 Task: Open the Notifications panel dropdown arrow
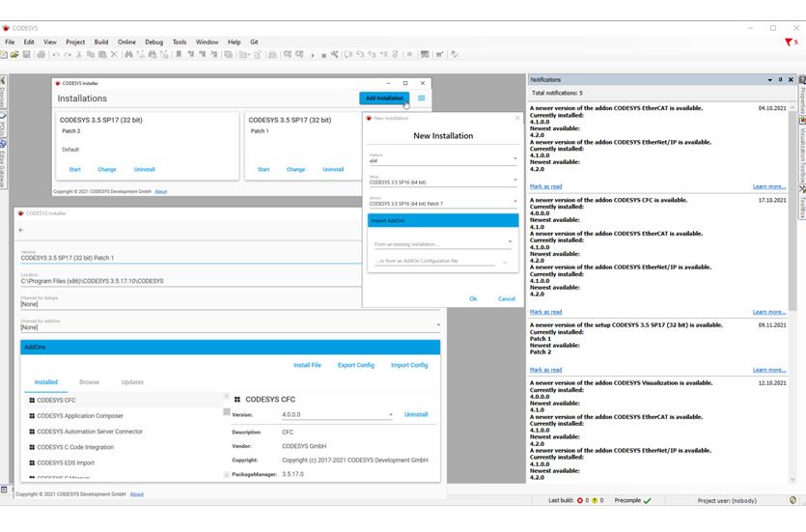click(x=770, y=80)
